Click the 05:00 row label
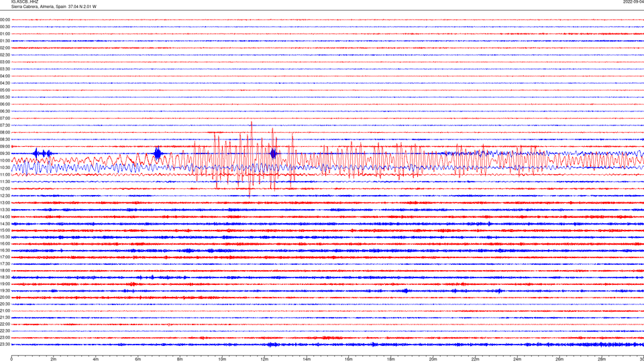 point(5,90)
